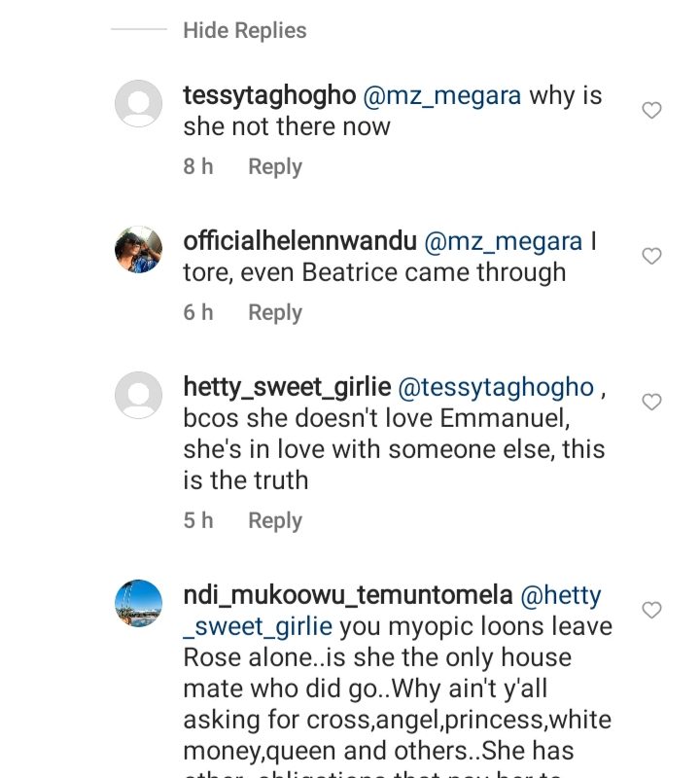Screen dimensions: 700x778
Task: Like hetty_sweet_girlie's comment with heart icon
Action: pyautogui.click(x=652, y=403)
